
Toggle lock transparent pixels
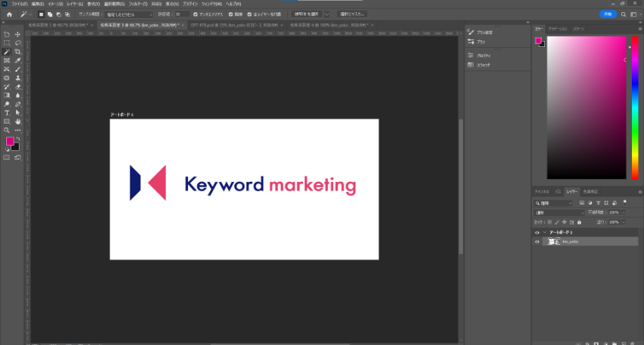(x=549, y=222)
